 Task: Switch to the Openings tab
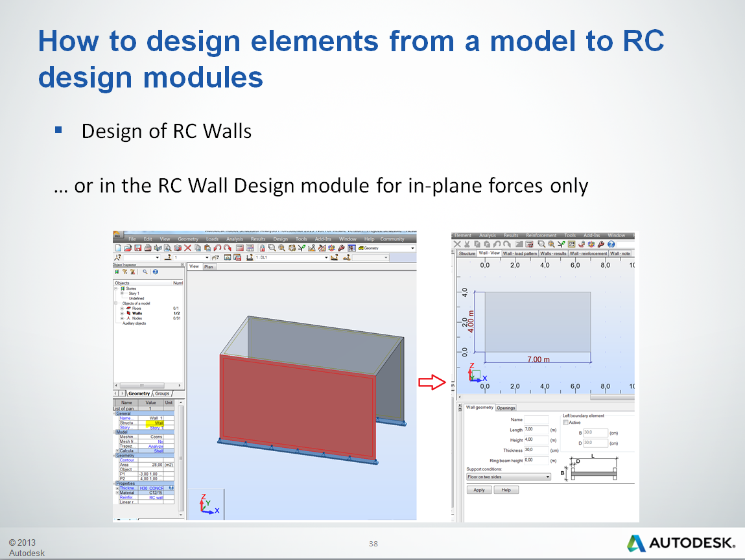click(506, 408)
